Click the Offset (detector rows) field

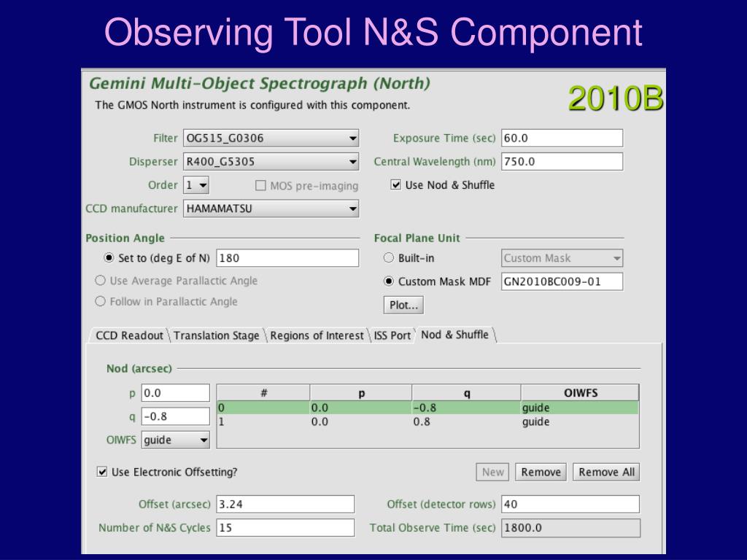tap(570, 505)
